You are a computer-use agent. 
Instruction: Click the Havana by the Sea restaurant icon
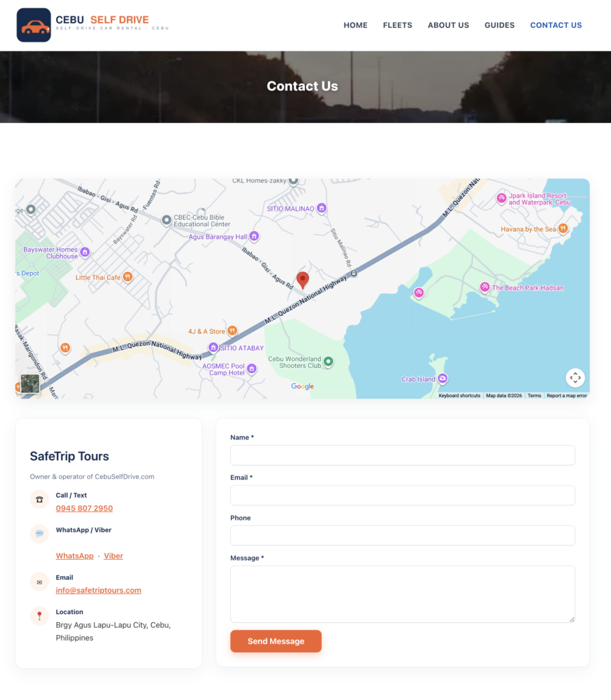coord(563,228)
